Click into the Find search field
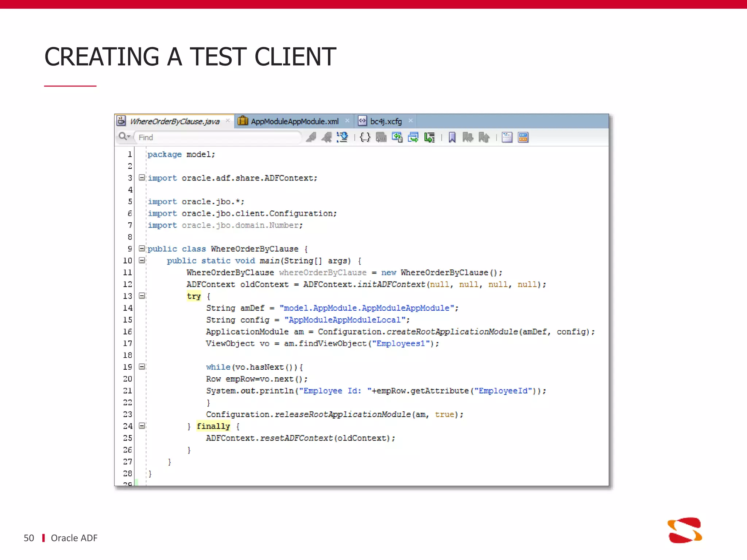 [218, 137]
